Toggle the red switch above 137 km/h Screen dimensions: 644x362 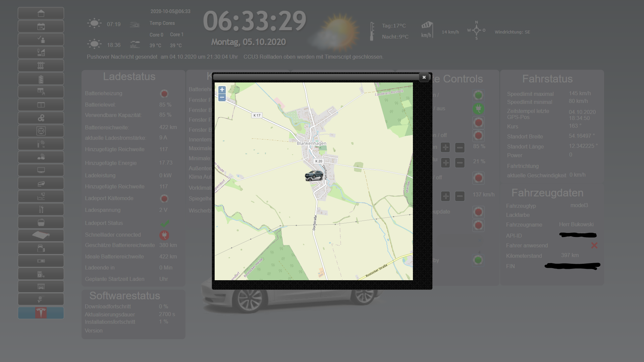[478, 178]
